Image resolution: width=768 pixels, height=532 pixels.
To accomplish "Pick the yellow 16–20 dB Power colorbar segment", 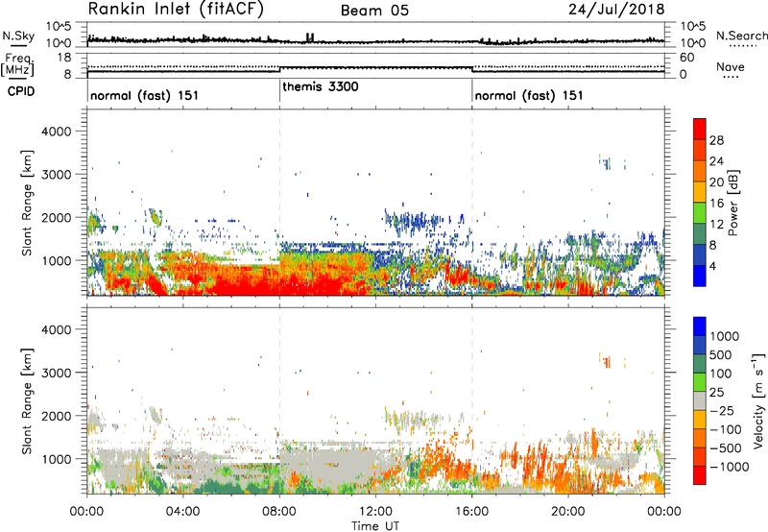I will pos(700,191).
